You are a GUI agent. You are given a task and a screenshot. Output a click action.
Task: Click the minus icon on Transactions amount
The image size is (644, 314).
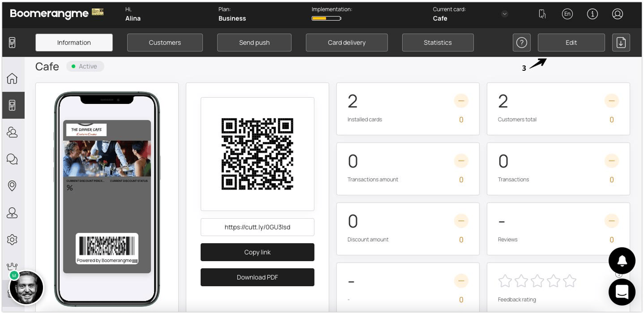tap(461, 161)
